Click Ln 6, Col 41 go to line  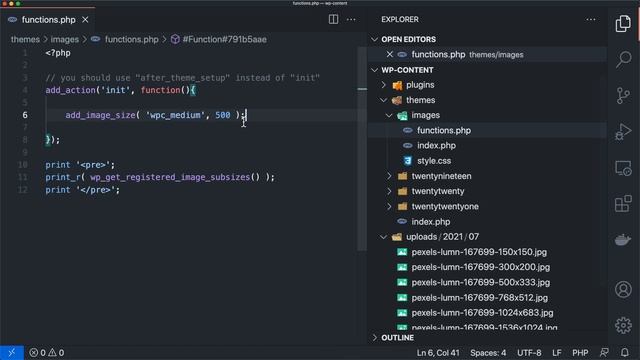click(438, 353)
